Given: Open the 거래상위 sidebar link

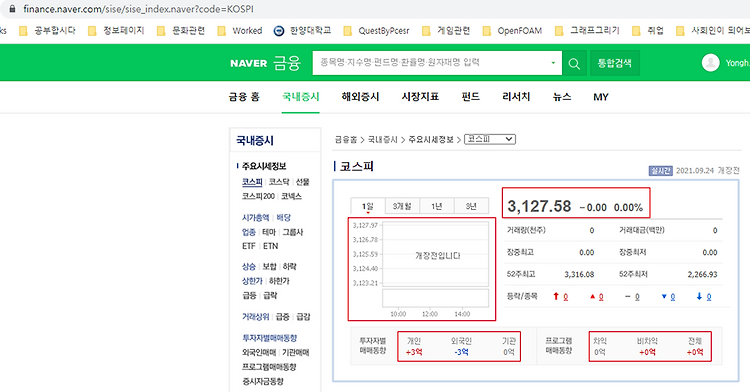Looking at the screenshot, I should click(255, 317).
